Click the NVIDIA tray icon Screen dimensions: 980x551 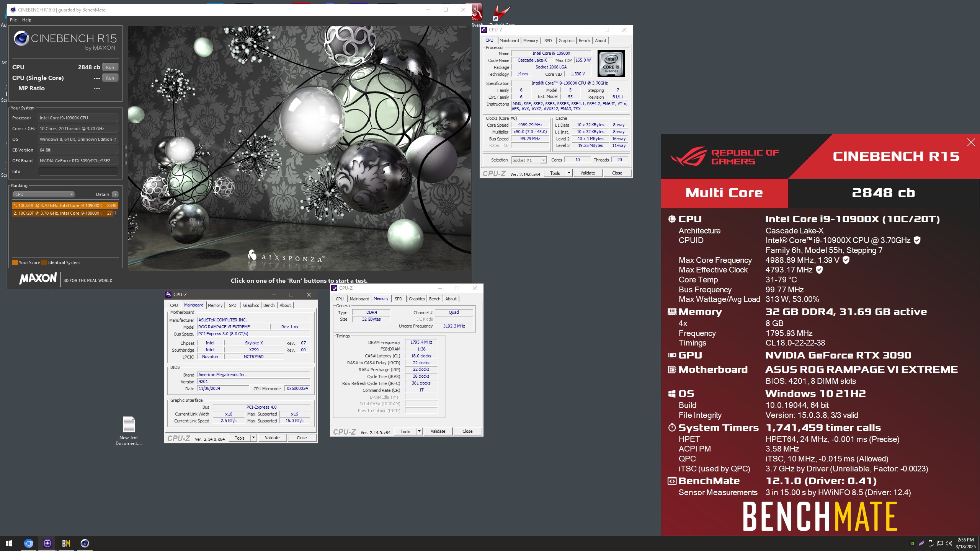912,543
